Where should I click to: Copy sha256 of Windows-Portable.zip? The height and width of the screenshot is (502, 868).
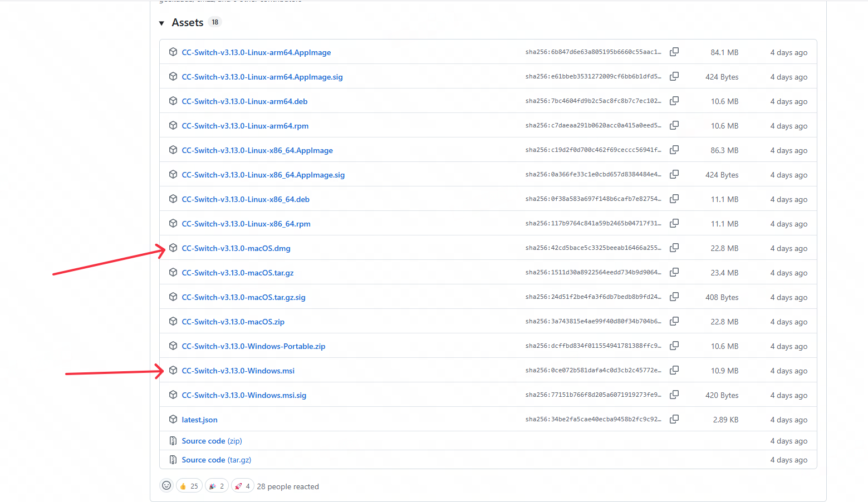674,346
